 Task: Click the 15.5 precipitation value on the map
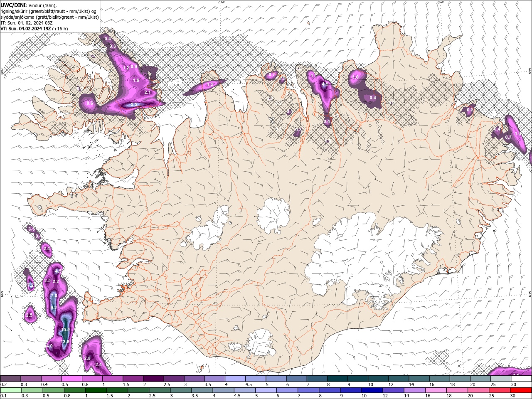(x=65, y=330)
